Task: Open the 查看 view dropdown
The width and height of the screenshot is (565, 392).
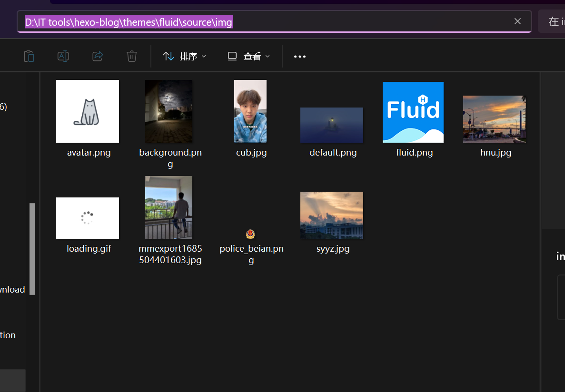Action: point(248,57)
